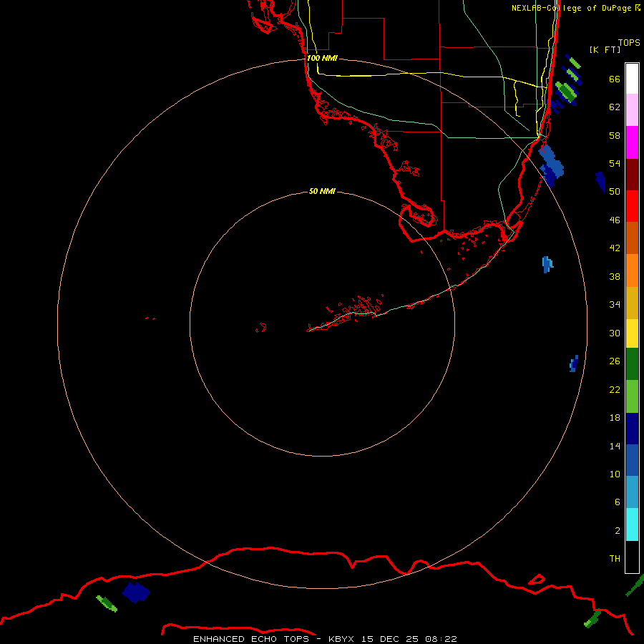Click the "50 NMI" range ring label
The height and width of the screenshot is (644, 644).
coord(322,191)
